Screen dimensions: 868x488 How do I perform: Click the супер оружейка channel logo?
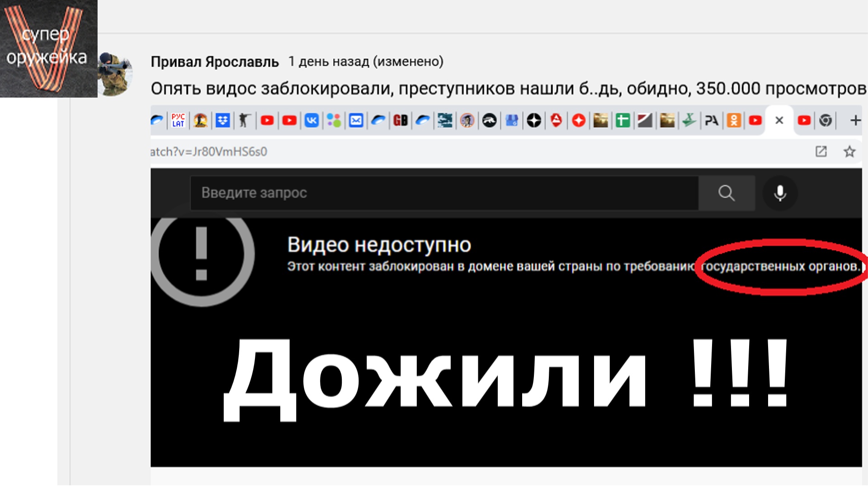[48, 48]
